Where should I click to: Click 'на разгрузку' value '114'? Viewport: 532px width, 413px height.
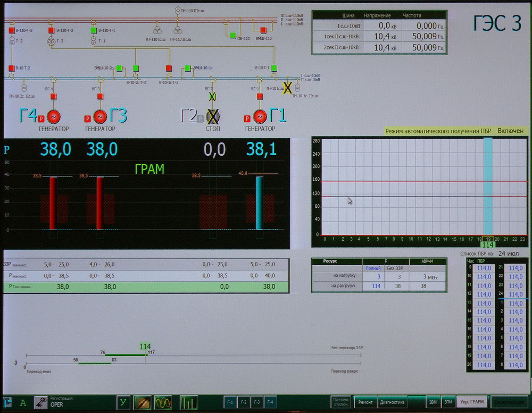(x=376, y=286)
